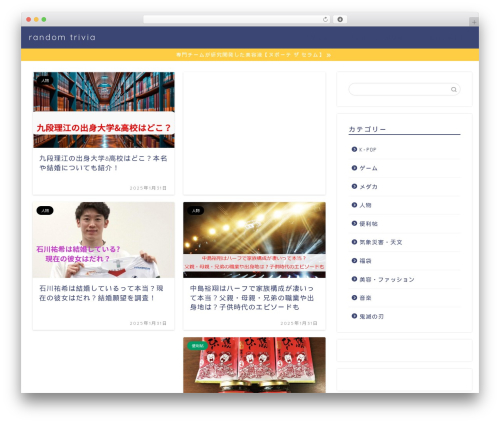Open the ゲーム category
The image size is (500, 423).
[368, 168]
